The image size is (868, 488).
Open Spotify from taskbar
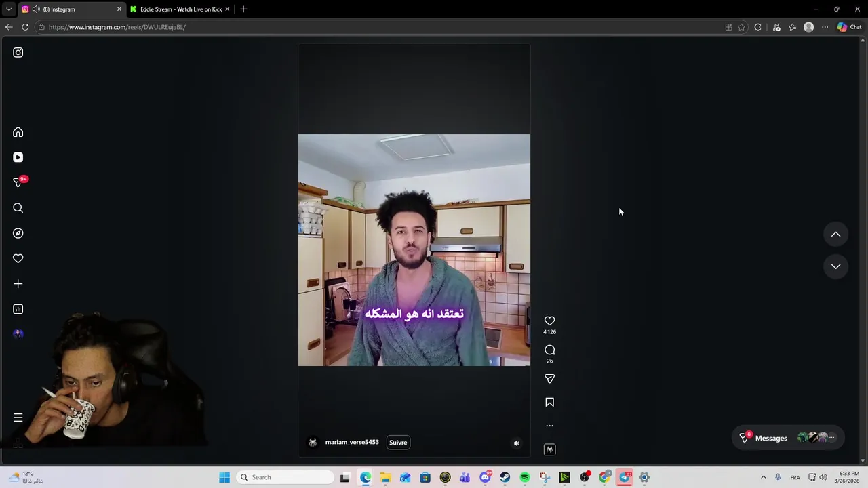525,477
